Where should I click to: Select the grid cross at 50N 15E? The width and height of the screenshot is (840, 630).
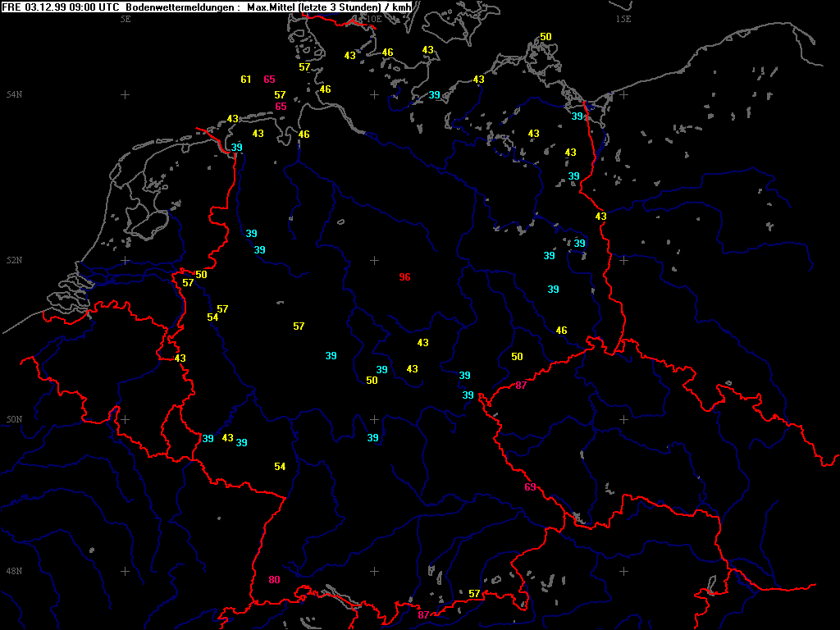point(623,419)
